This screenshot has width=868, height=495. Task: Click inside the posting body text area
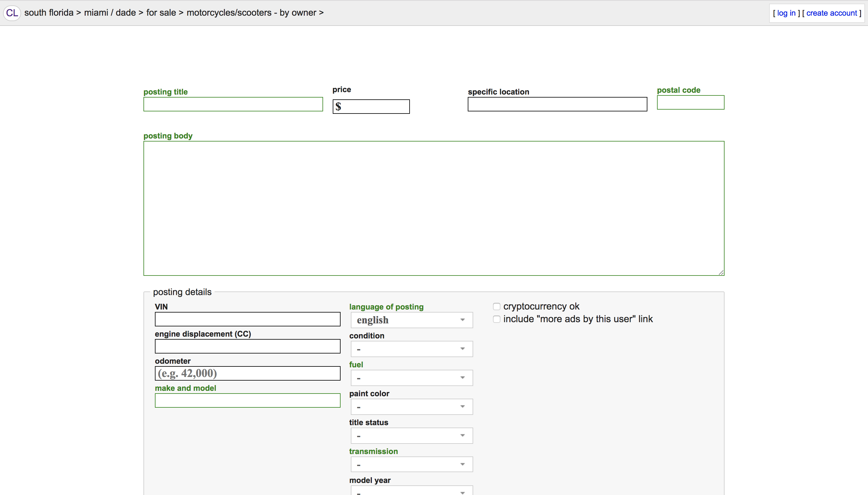click(x=434, y=208)
